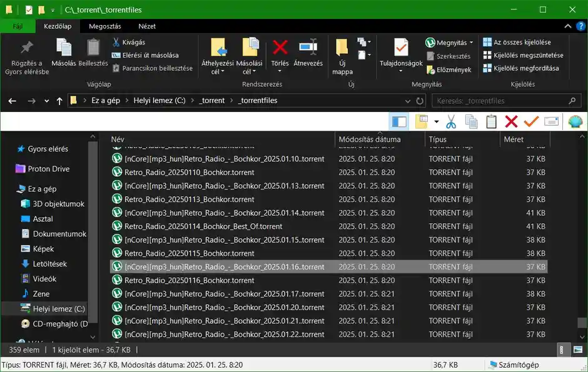Viewport: 588px width, 372px height.
Task: Click the _torrent breadcrumb in address bar
Action: pos(212,101)
